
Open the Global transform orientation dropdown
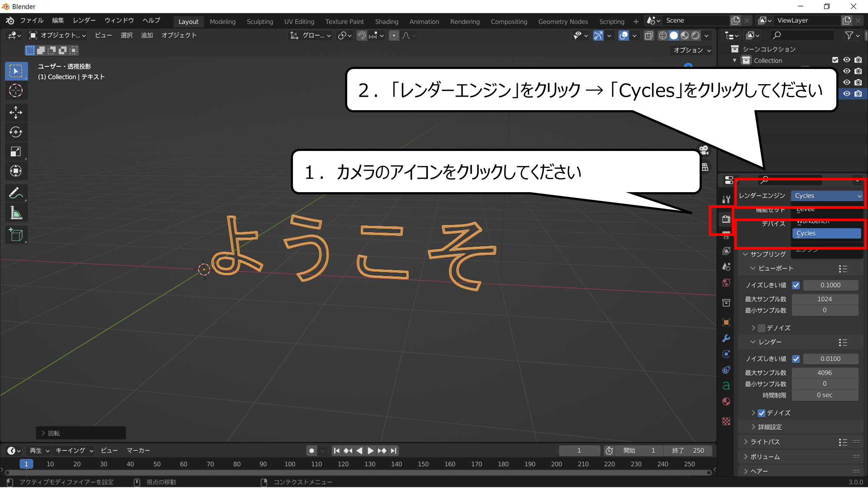click(310, 36)
